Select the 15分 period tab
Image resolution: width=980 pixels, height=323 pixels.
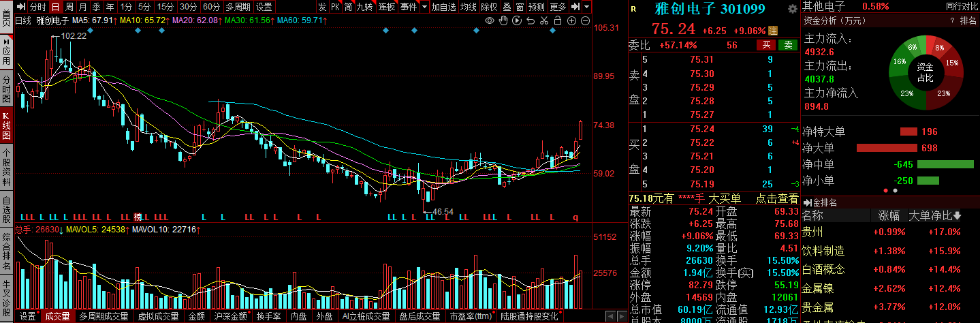(x=165, y=7)
